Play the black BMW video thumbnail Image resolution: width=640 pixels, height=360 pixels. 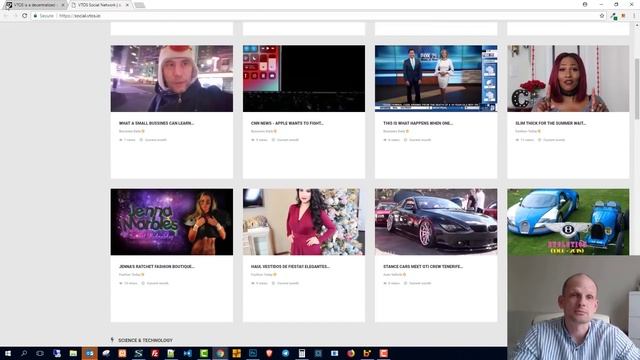pos(436,222)
